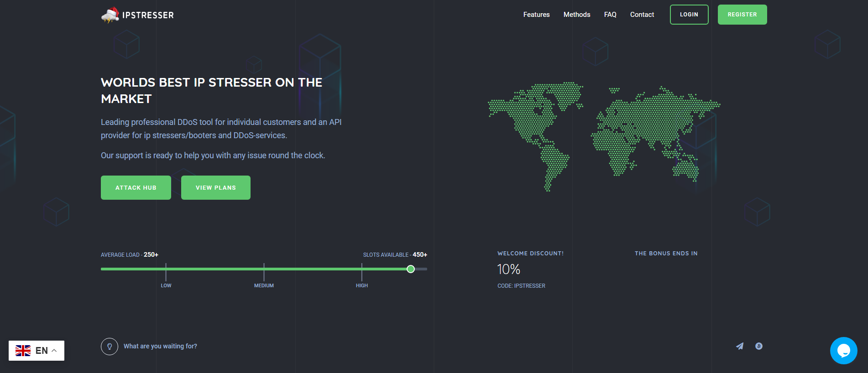The height and width of the screenshot is (373, 868).
Task: Open the Telegram paper plane icon
Action: pyautogui.click(x=740, y=346)
